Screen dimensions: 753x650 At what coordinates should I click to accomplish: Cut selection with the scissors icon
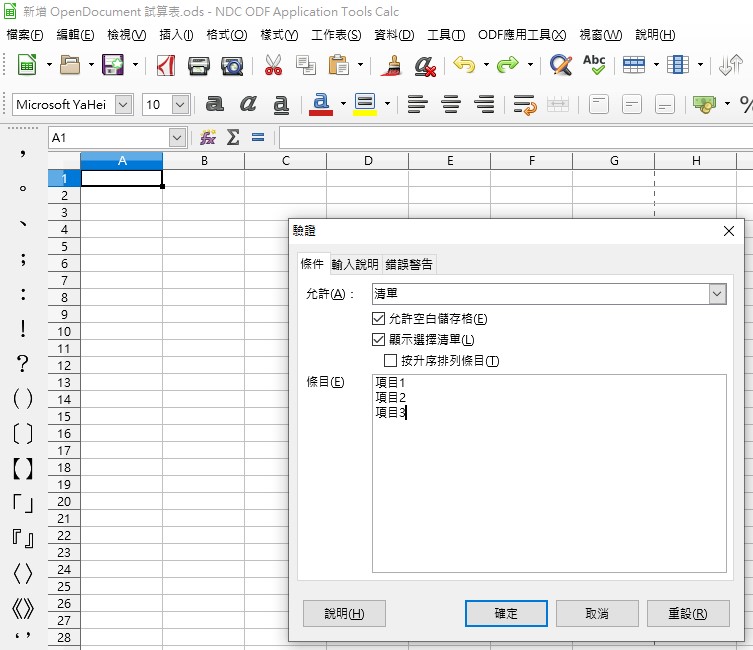click(x=273, y=65)
